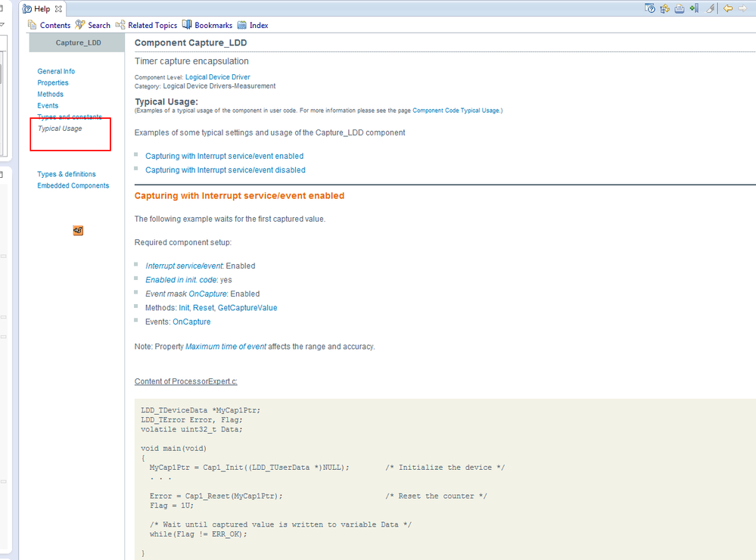The image size is (756, 560).
Task: Bookmark this document icon
Action: point(694,8)
